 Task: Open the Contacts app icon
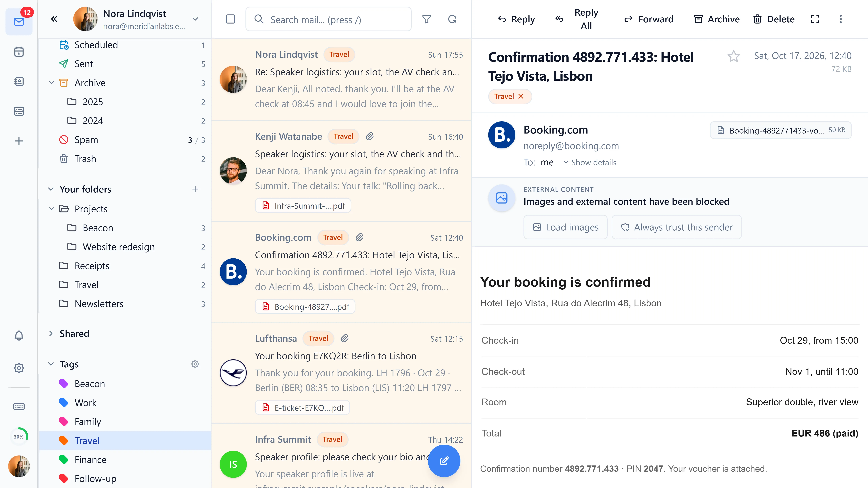[x=19, y=81]
